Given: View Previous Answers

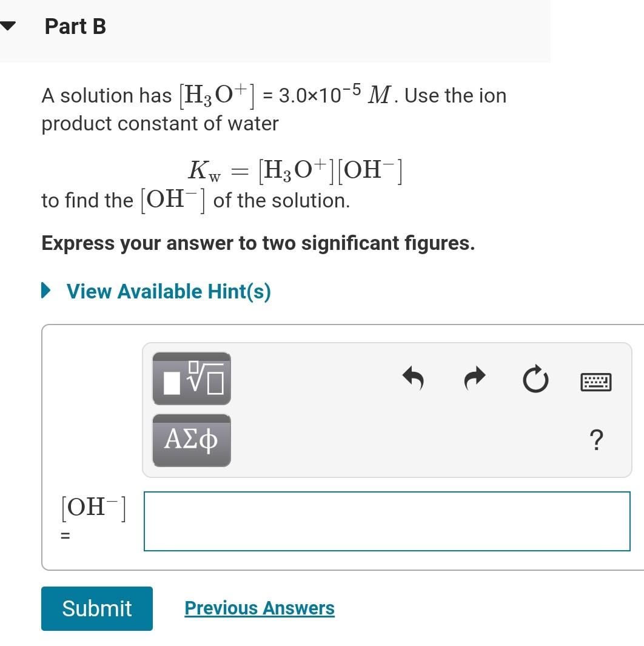Looking at the screenshot, I should tap(259, 608).
